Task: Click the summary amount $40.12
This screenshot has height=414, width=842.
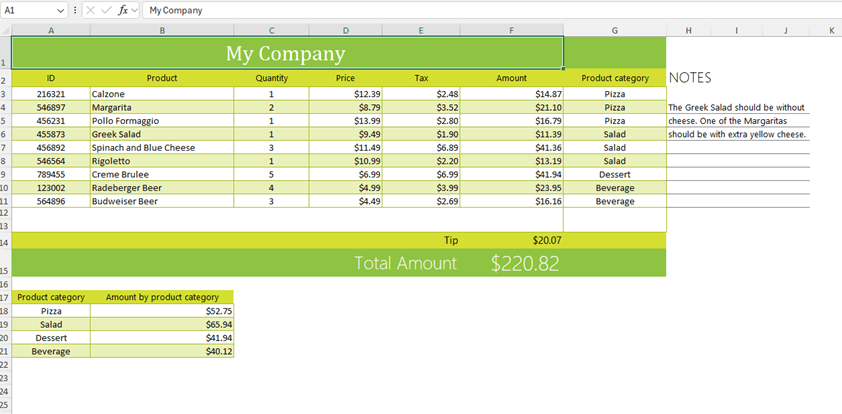Action: point(162,351)
